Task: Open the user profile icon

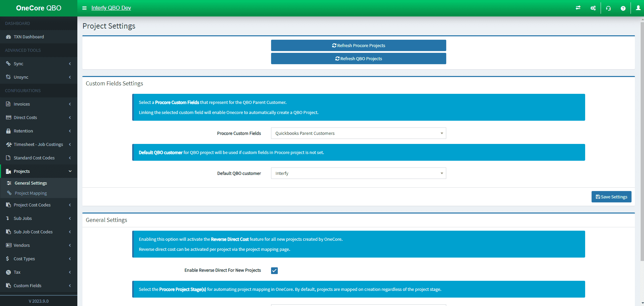Action: pyautogui.click(x=638, y=8)
